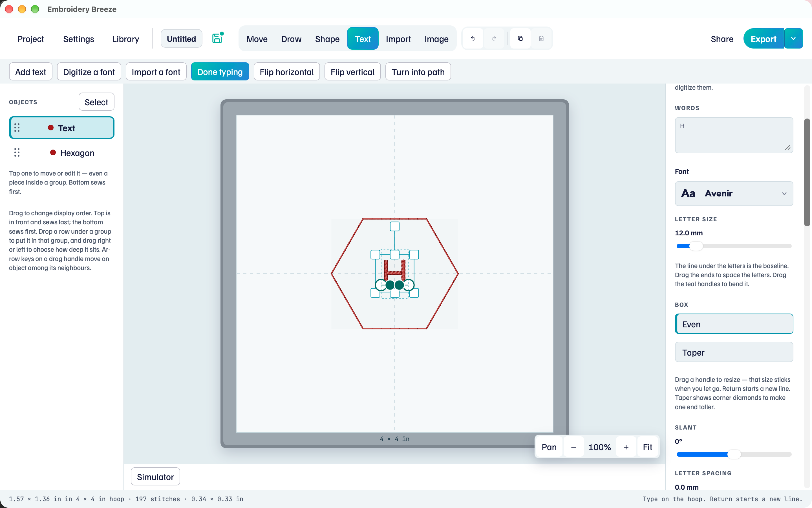Select the Even box option
The width and height of the screenshot is (812, 508).
click(x=734, y=324)
